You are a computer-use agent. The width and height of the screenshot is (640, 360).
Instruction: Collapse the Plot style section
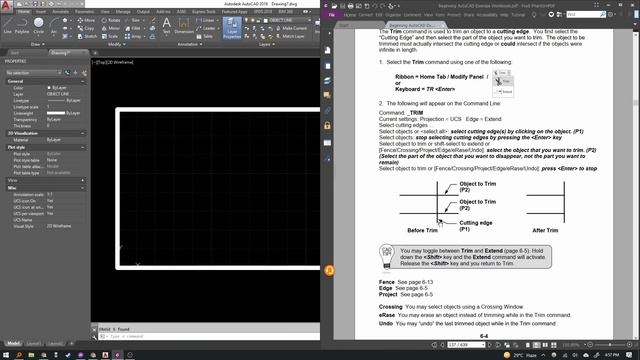pyautogui.click(x=82, y=147)
